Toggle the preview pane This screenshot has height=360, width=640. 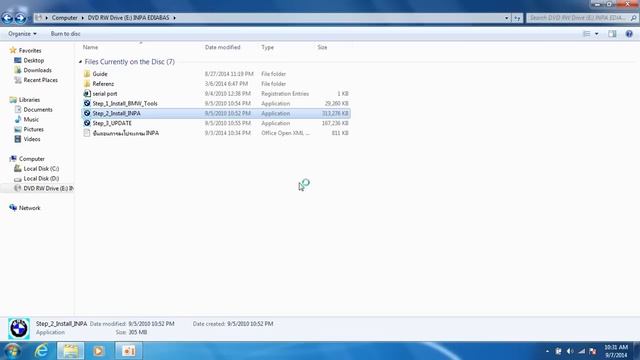tap(612, 34)
